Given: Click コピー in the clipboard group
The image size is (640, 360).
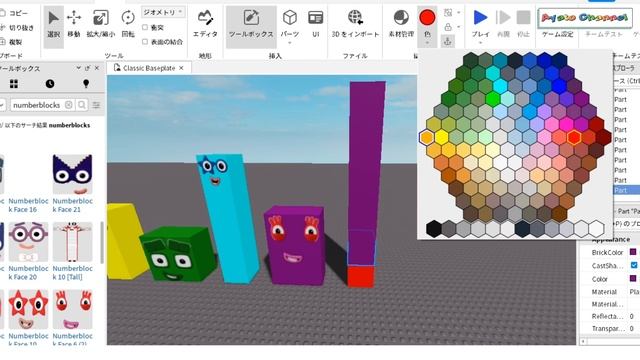Looking at the screenshot, I should [x=14, y=13].
